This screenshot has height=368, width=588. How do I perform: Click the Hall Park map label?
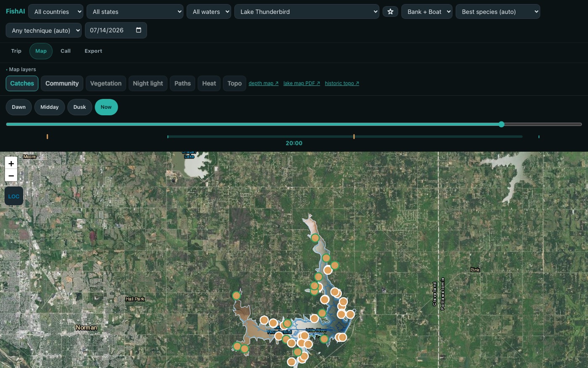click(x=135, y=299)
